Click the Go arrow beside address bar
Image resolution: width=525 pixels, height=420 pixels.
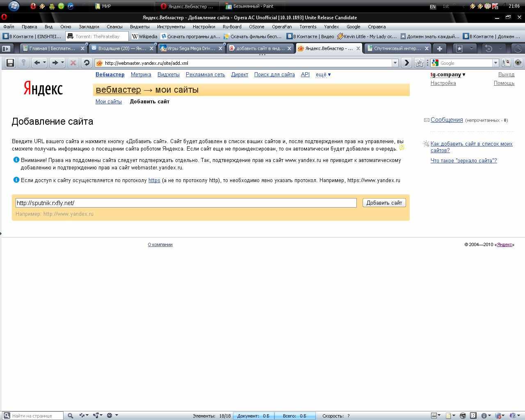[406, 63]
